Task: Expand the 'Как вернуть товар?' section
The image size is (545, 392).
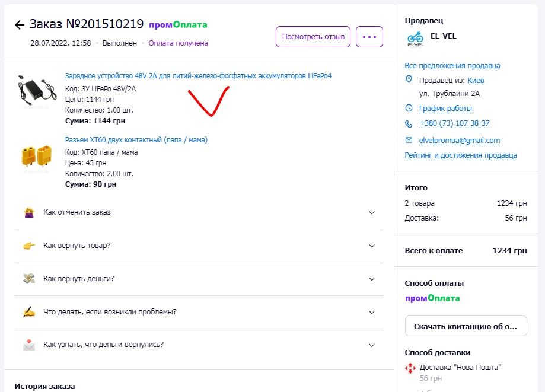Action: pyautogui.click(x=372, y=246)
